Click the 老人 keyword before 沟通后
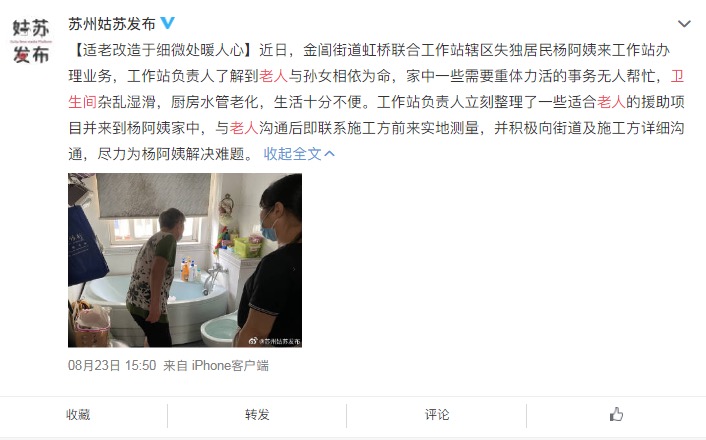Viewport: 706px width, 440px height. [244, 128]
